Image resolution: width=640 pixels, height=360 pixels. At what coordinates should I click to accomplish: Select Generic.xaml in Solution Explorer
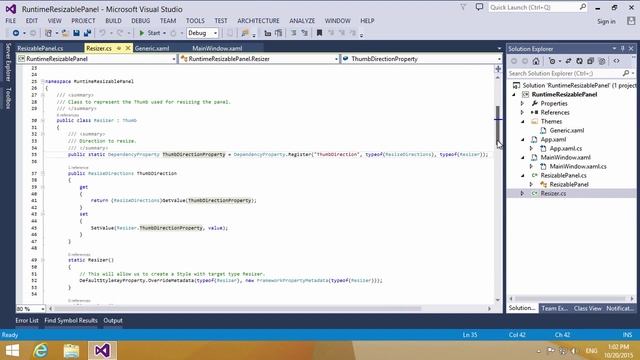coord(567,131)
